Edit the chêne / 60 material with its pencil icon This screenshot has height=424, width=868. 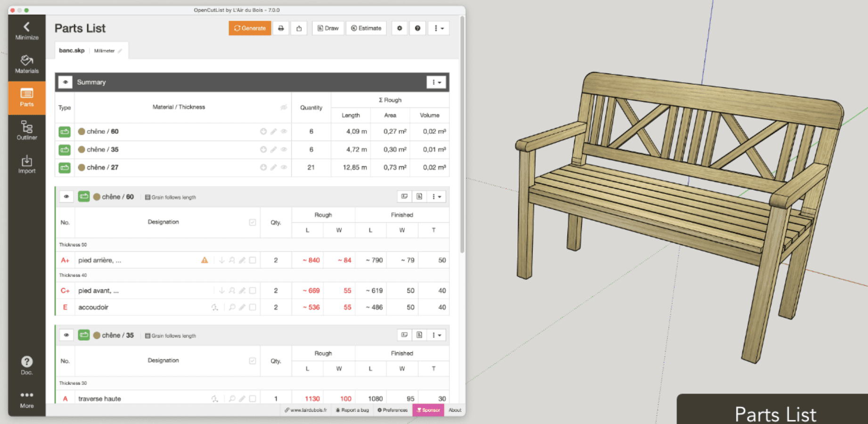(273, 131)
